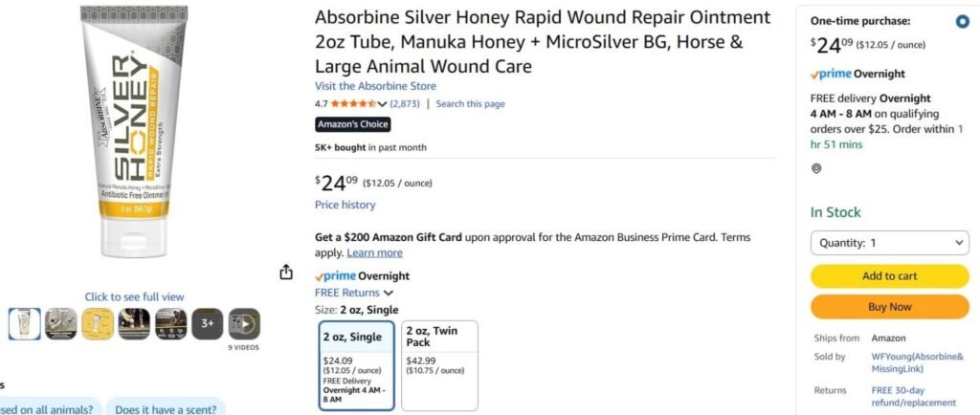Click the share icon beside the product image

[x=285, y=273]
